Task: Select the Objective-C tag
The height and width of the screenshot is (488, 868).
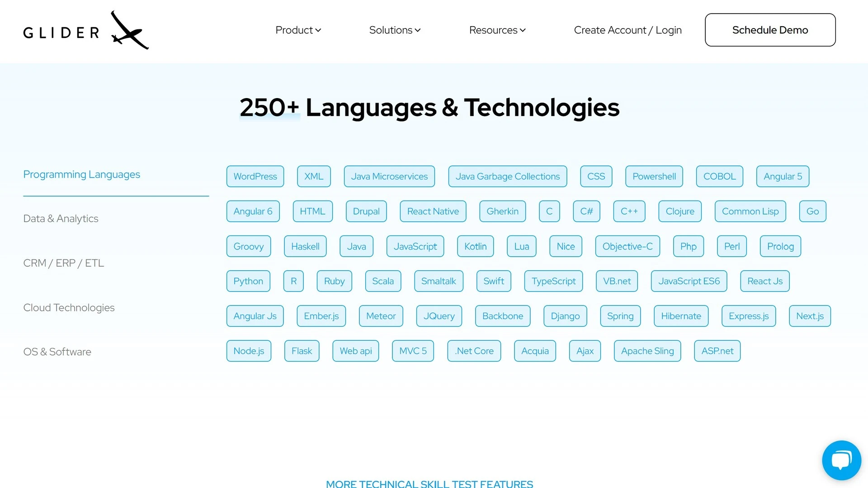Action: tap(627, 246)
